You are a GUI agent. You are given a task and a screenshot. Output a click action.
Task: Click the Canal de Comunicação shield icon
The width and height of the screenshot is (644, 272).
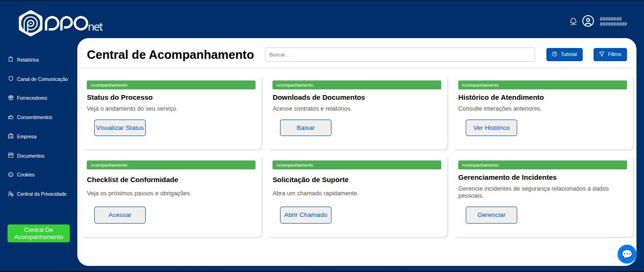point(11,79)
